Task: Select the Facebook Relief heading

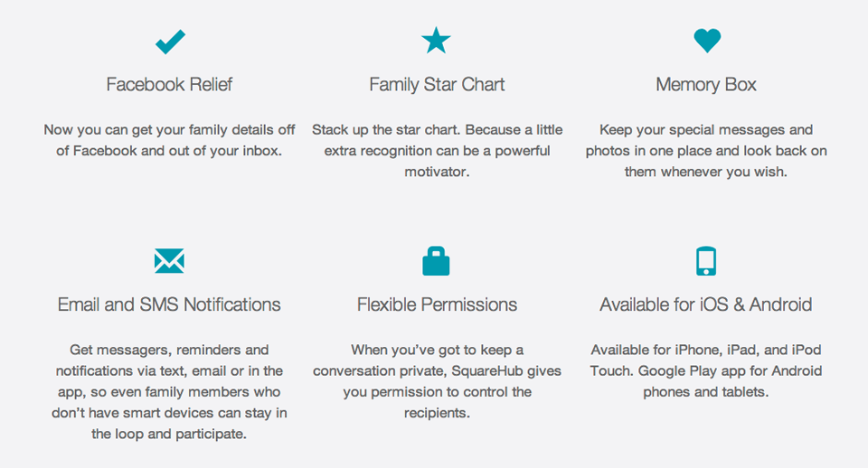Action: [x=169, y=85]
